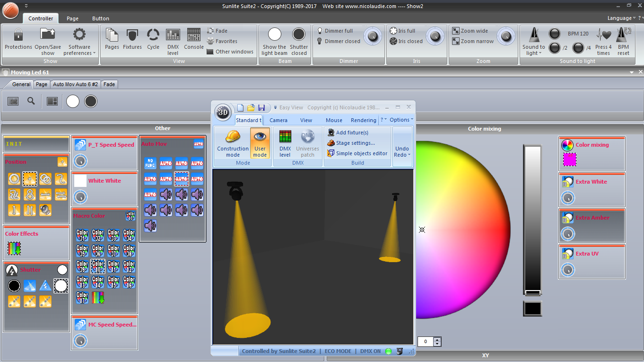
Task: Open the Simple objects editor
Action: (357, 153)
